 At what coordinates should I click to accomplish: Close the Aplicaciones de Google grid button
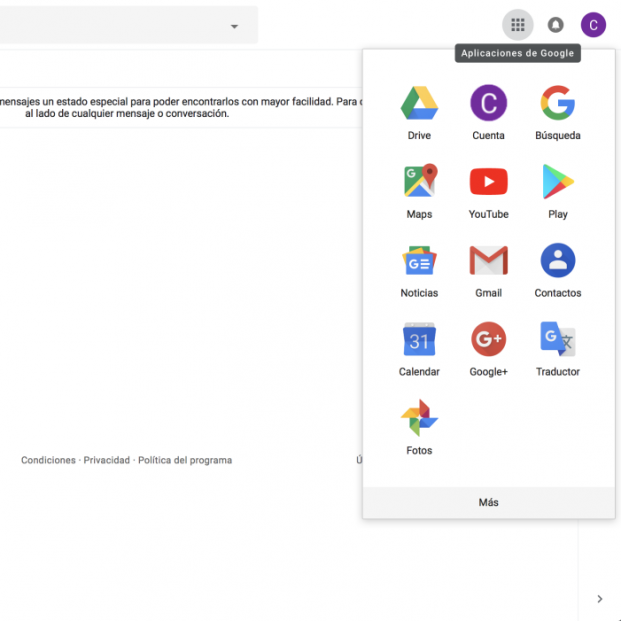tap(517, 25)
